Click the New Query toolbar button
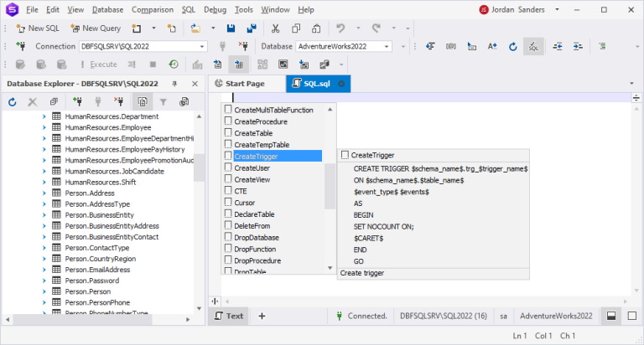This screenshot has width=644, height=345. pyautogui.click(x=96, y=28)
